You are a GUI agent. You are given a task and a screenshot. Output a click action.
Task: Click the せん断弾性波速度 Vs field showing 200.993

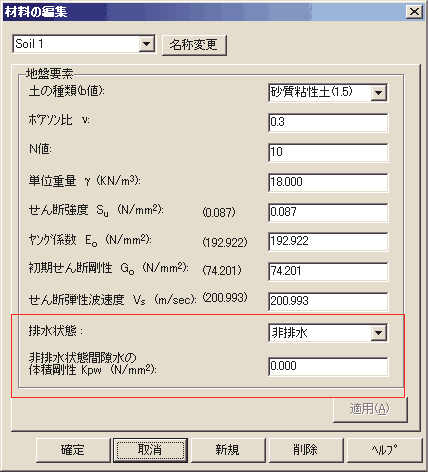pyautogui.click(x=328, y=301)
